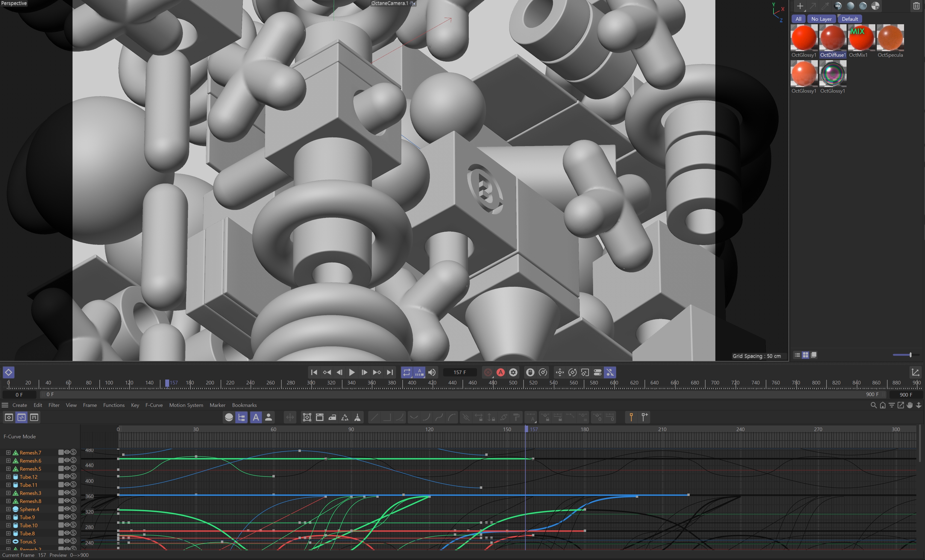
Task: Toggle eye visibility for Remesh.7 track
Action: pos(67,452)
